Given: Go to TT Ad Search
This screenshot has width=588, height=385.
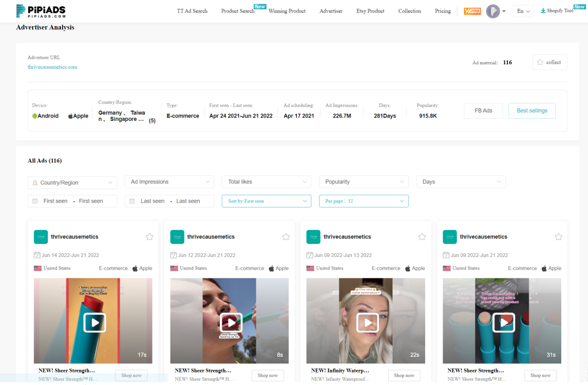Looking at the screenshot, I should (x=192, y=11).
